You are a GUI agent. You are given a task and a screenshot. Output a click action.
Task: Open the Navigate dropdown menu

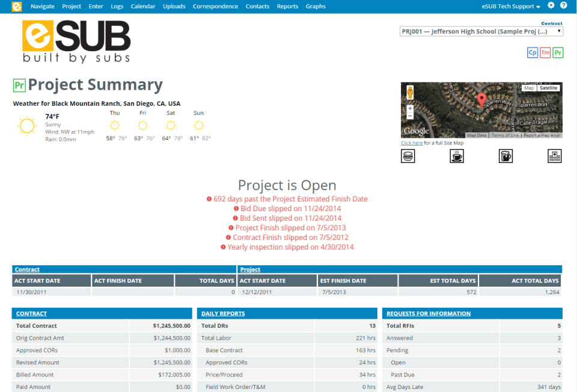click(43, 6)
